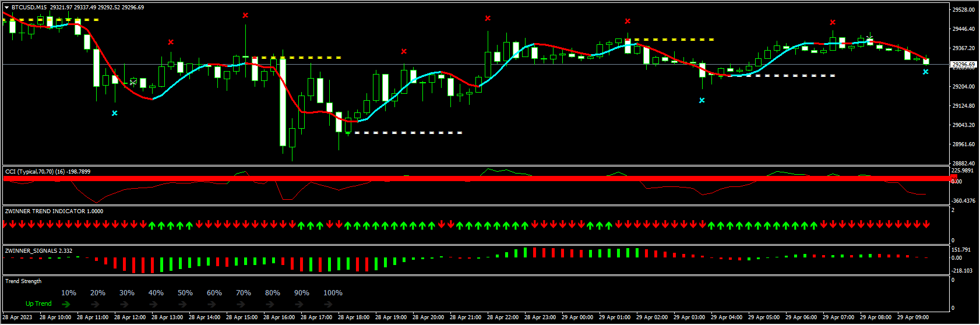Click the gray arrow under 30%

pos(124,304)
